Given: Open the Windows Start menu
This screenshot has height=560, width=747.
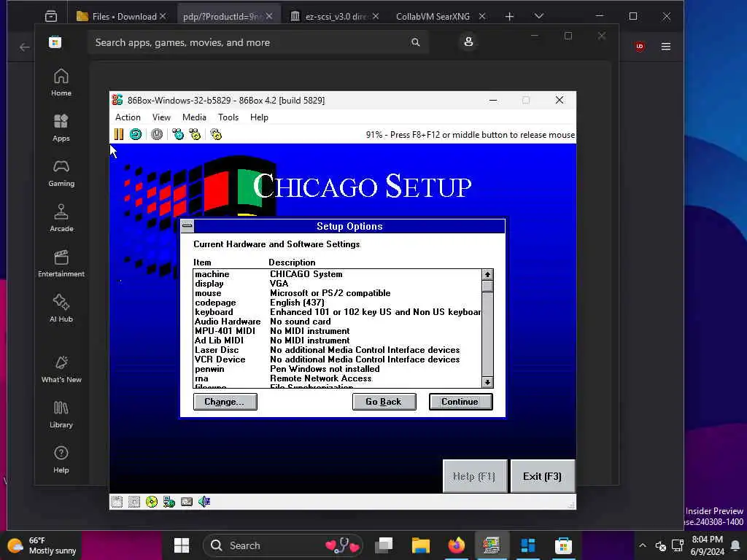Looking at the screenshot, I should [x=182, y=545].
